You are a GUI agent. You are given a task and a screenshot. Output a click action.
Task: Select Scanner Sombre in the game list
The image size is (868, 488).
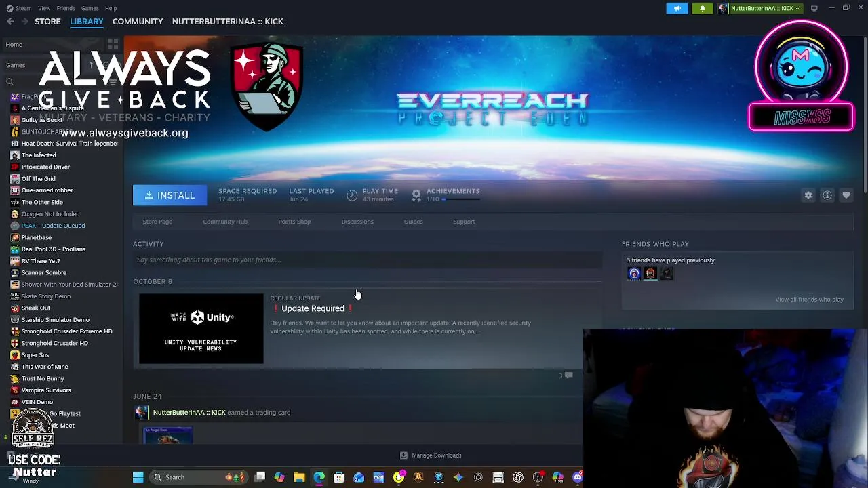[43, 273]
